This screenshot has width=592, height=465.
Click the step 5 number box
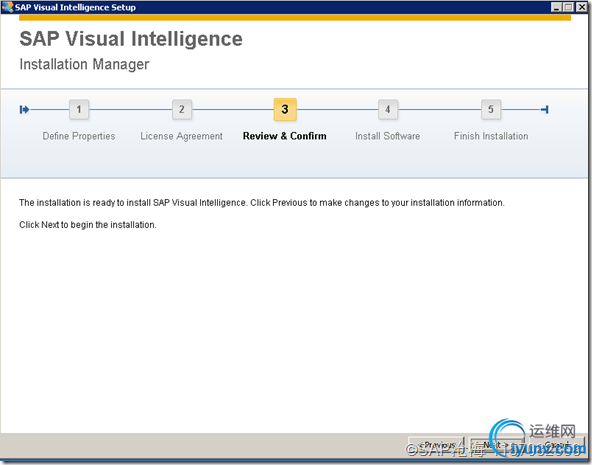[x=491, y=109]
